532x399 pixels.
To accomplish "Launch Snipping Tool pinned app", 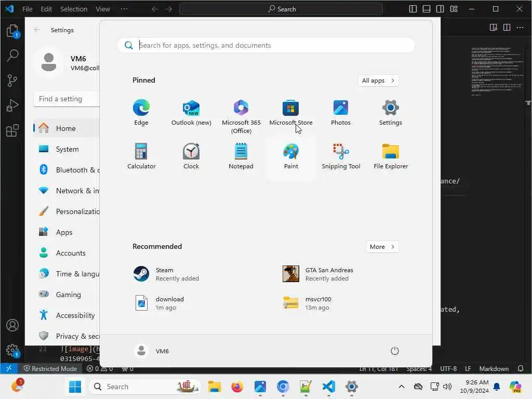I will 341,156.
